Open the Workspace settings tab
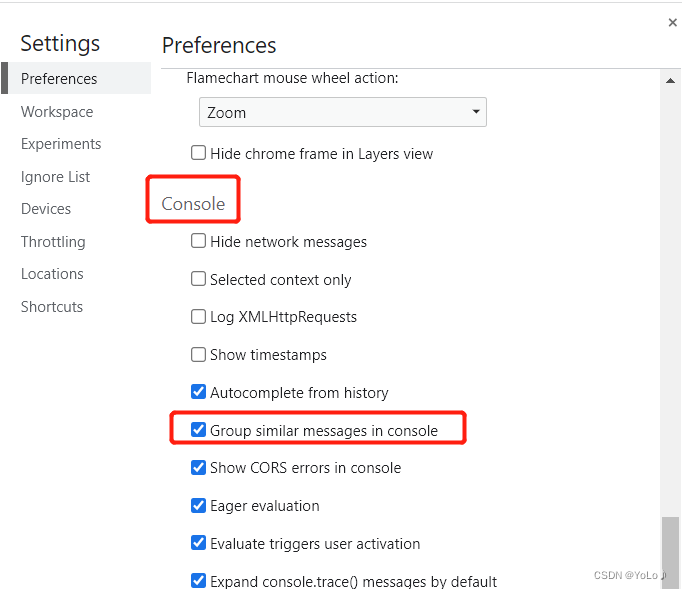 pyautogui.click(x=57, y=112)
